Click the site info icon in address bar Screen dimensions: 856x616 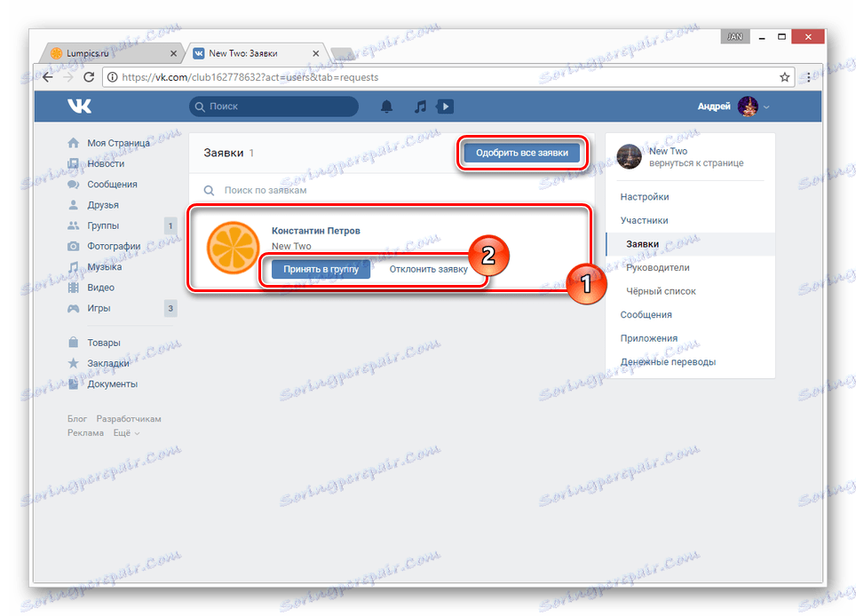[x=113, y=77]
